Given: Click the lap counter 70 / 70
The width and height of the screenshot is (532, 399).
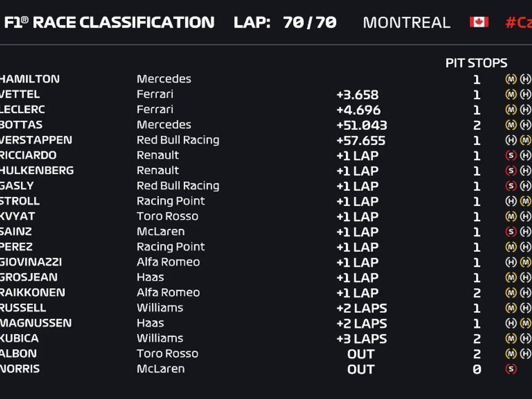Looking at the screenshot, I should (309, 23).
